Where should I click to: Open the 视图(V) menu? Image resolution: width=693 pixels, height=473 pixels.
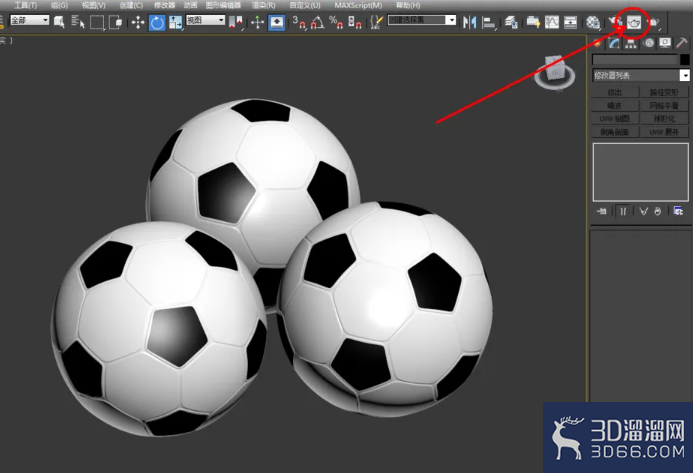93,5
